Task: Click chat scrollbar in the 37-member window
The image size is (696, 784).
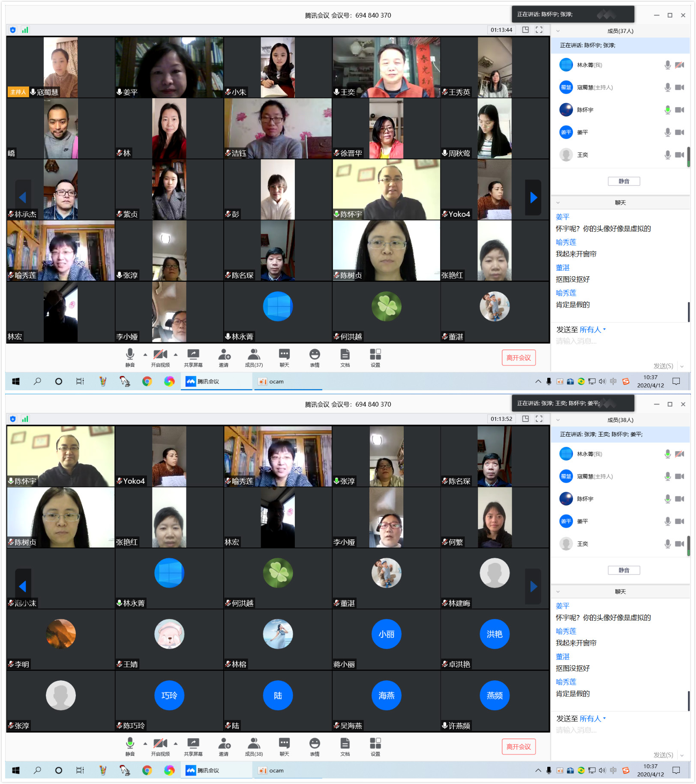Action: [x=688, y=311]
